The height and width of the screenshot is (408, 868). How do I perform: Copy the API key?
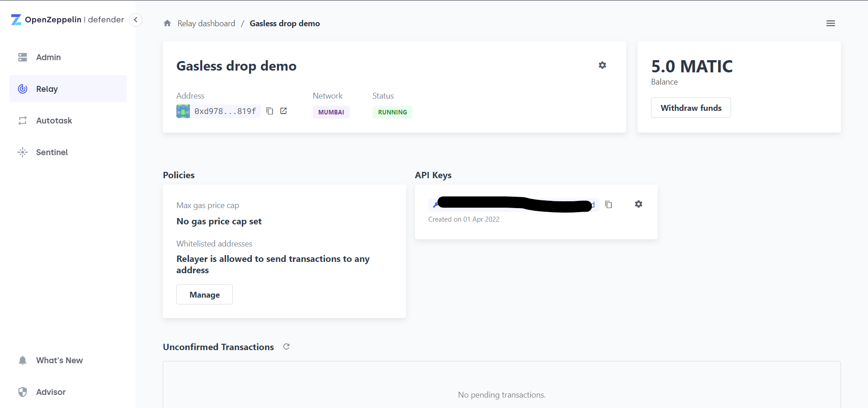[x=609, y=204]
